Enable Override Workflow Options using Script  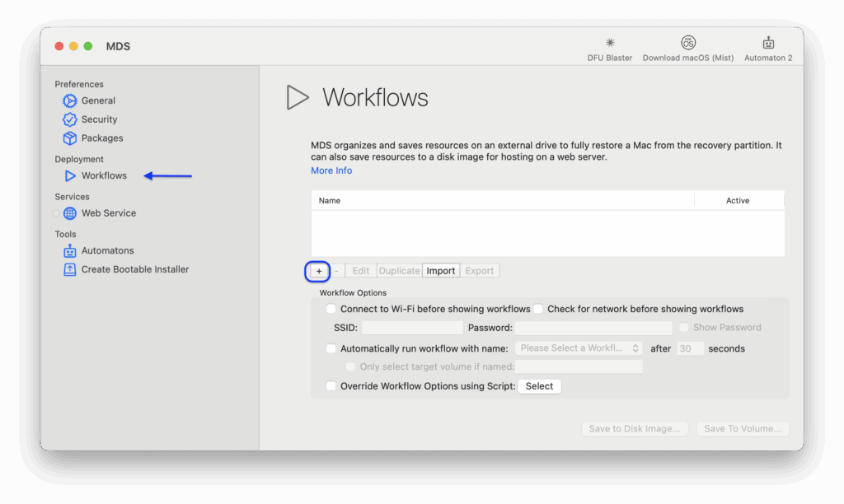click(331, 386)
